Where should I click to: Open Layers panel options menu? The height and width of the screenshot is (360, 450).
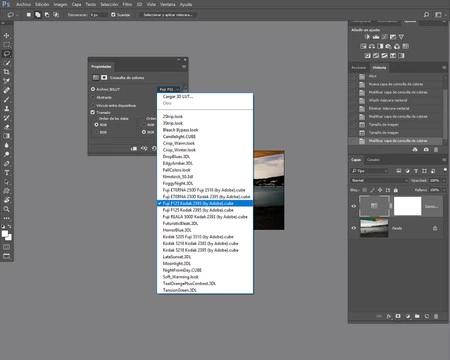pyautogui.click(x=444, y=160)
